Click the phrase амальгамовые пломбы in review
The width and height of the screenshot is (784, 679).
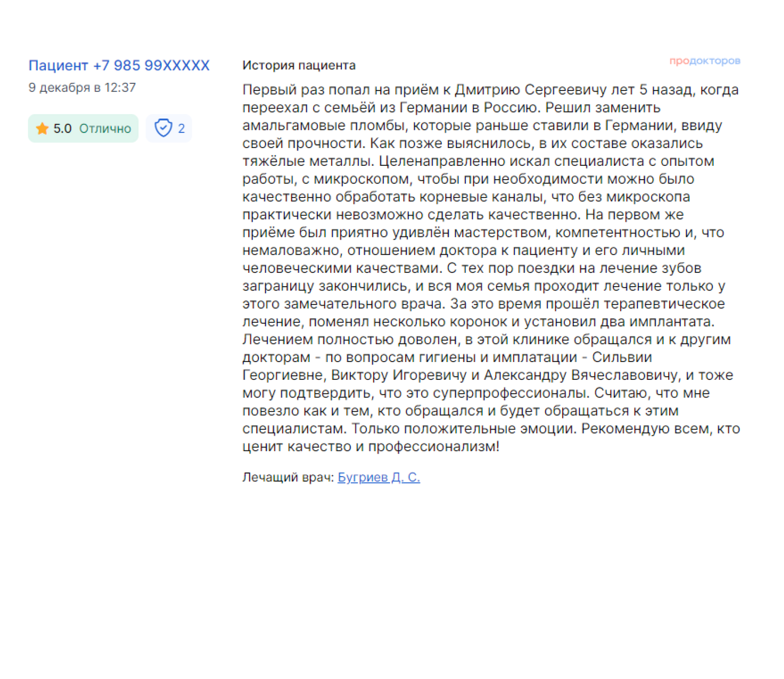[x=324, y=125]
